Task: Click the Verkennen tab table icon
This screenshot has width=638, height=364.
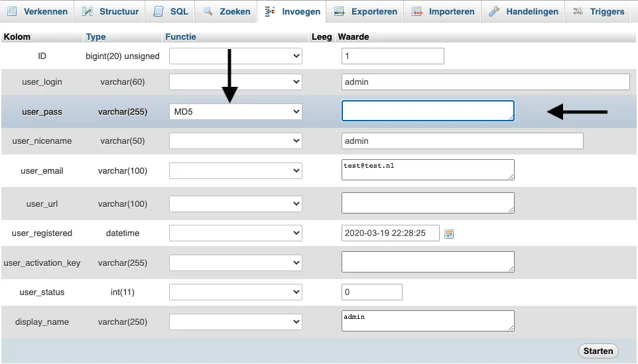Action: pyautogui.click(x=12, y=11)
